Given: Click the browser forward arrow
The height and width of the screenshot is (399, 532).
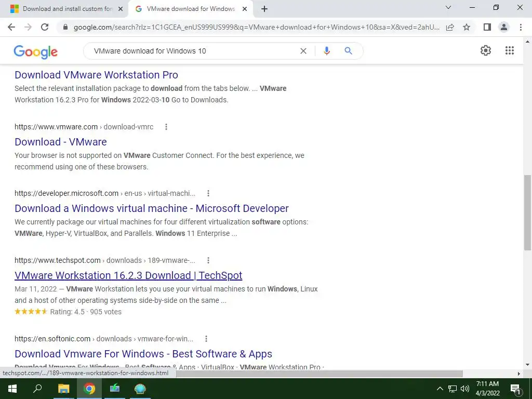Looking at the screenshot, I should [28, 27].
